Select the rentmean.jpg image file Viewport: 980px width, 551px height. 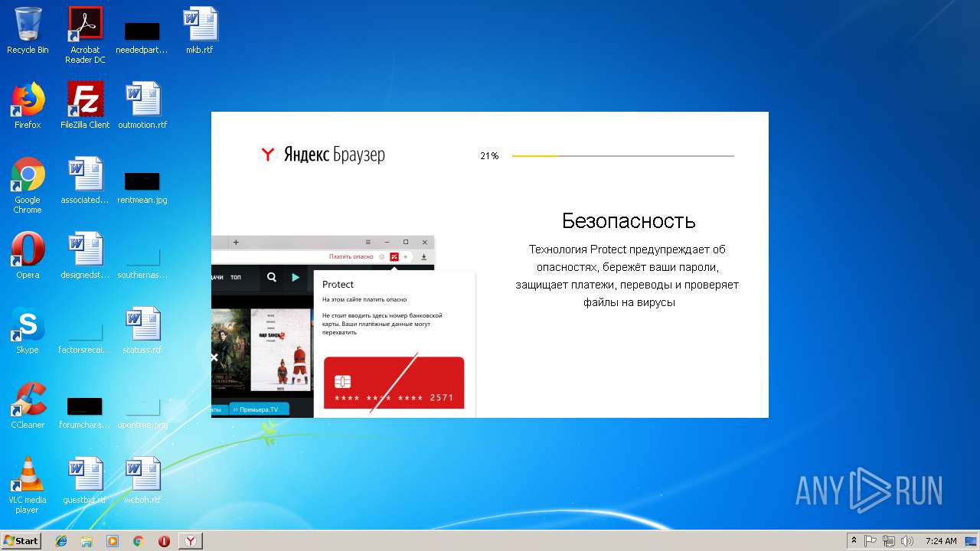pos(142,187)
